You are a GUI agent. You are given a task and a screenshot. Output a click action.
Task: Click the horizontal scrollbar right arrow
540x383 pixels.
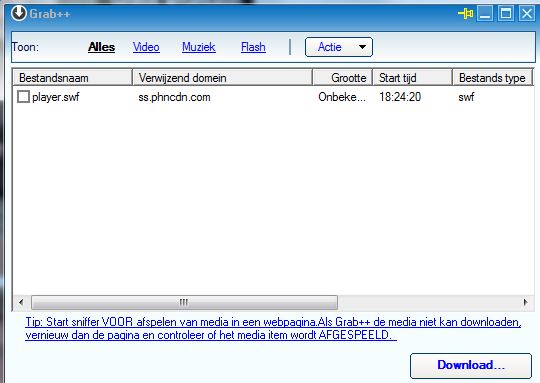[525, 302]
